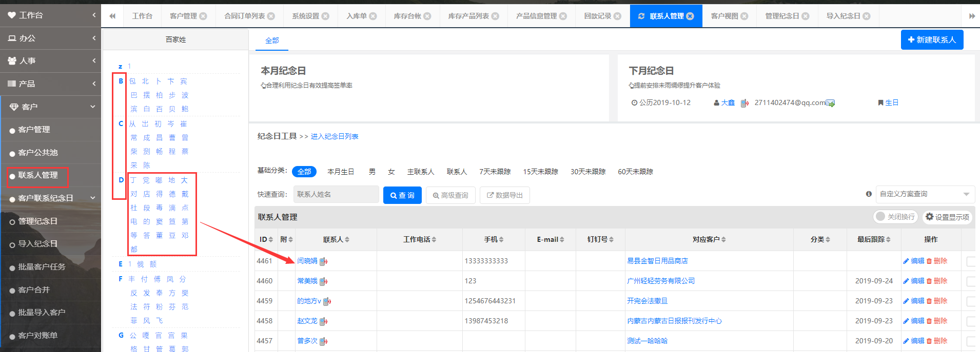The height and width of the screenshot is (352, 980).
Task: Select the 男 filter
Action: [372, 172]
